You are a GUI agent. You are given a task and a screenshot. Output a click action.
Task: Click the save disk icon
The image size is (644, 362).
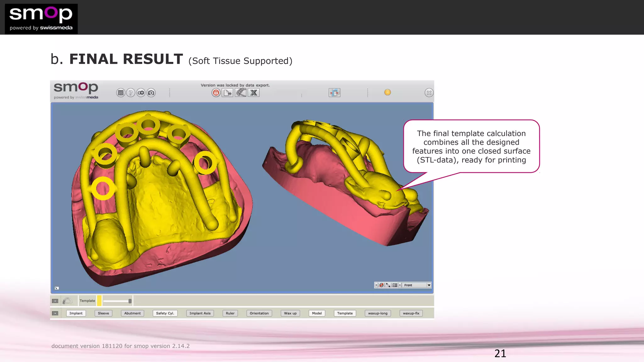tap(120, 93)
